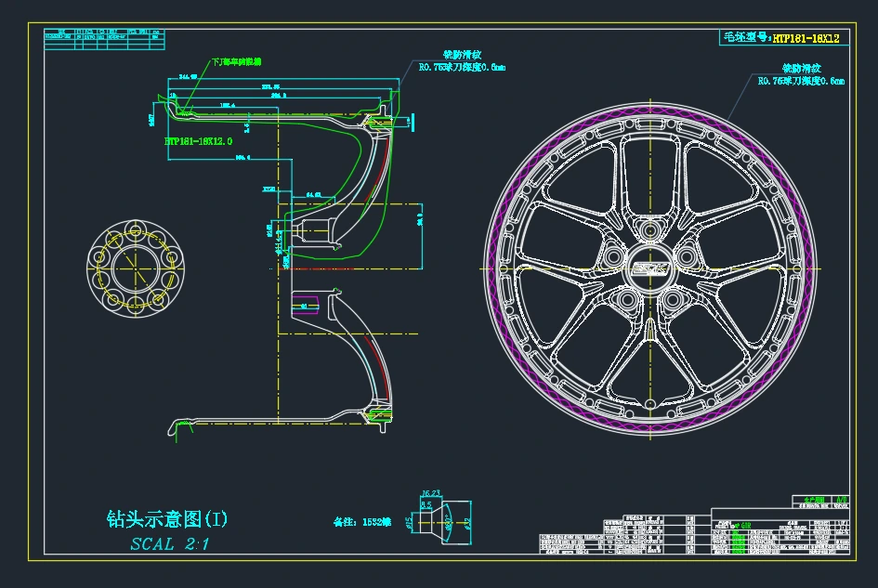Click the center cap logo of the wheel
Viewport: 878px width, 588px height.
coord(650,268)
